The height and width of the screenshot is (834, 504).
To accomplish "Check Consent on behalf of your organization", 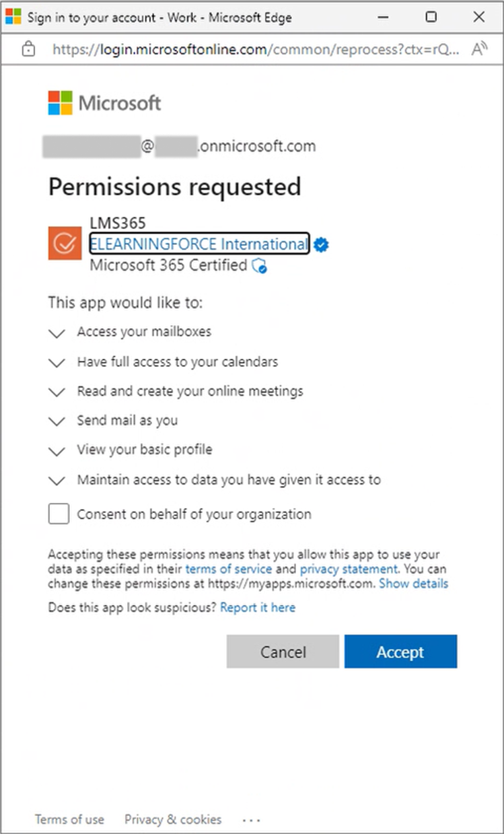I will point(59,514).
